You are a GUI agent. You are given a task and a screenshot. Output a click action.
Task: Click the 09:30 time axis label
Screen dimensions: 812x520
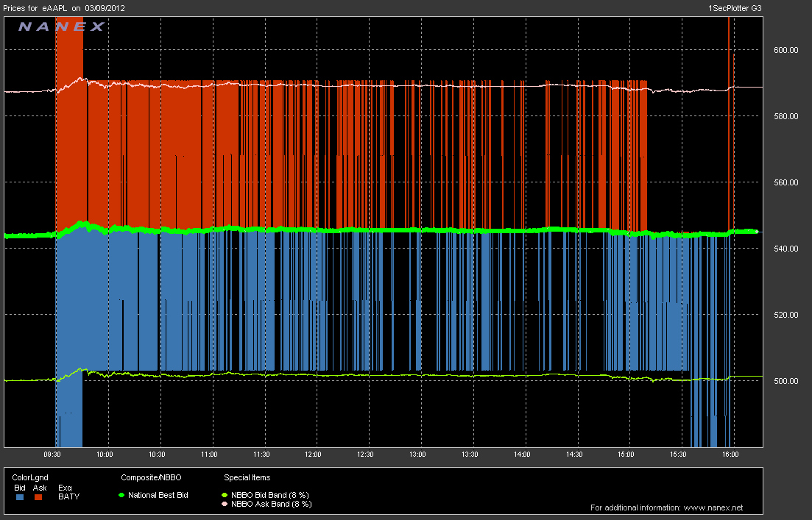52,455
